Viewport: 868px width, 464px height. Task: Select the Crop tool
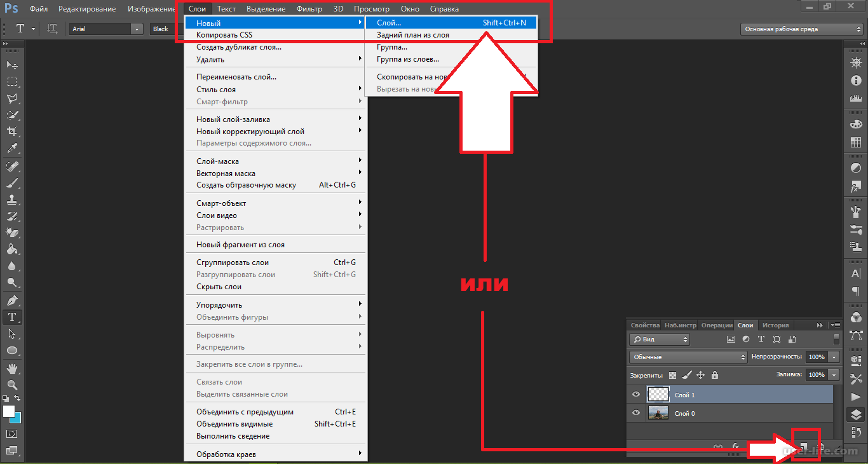click(x=12, y=132)
